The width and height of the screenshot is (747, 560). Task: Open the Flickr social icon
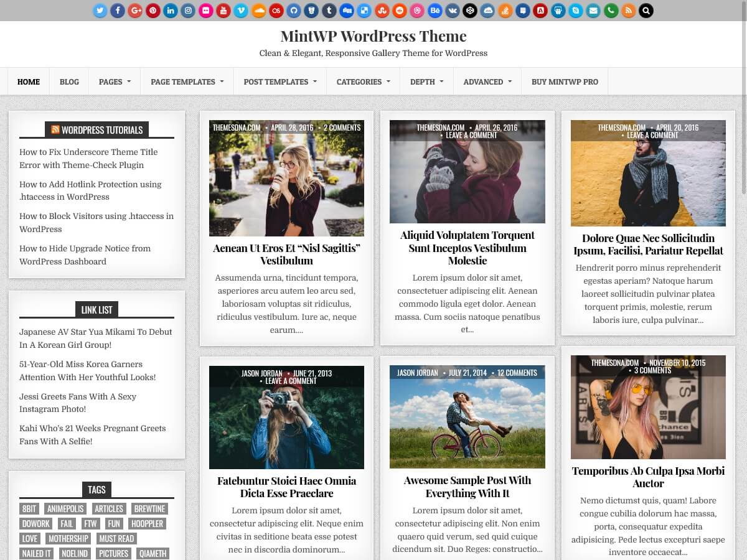[206, 11]
